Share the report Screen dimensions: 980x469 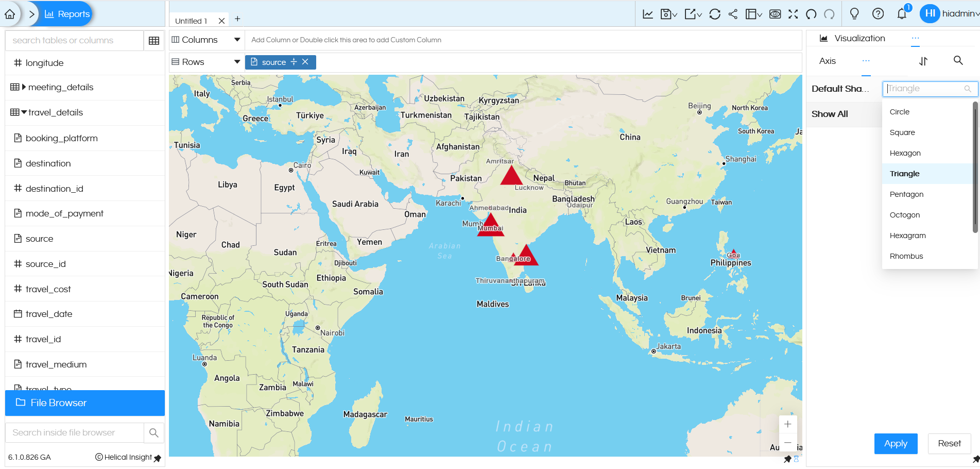coord(733,14)
